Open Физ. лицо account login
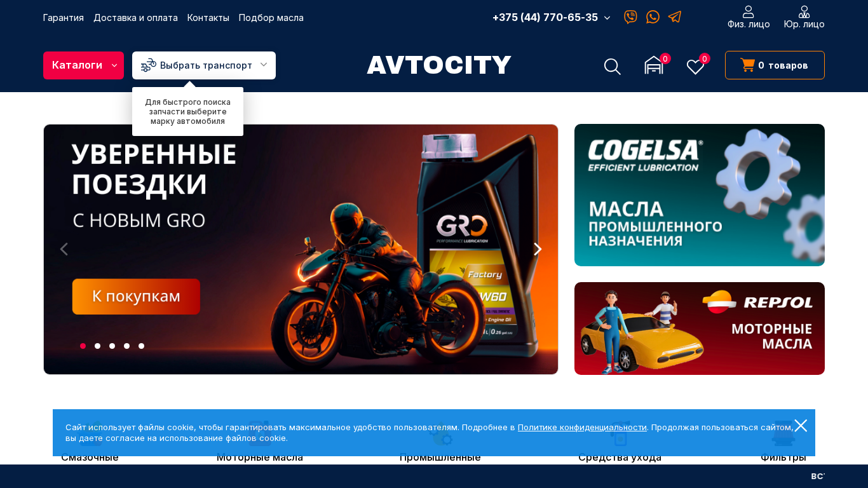 (749, 18)
